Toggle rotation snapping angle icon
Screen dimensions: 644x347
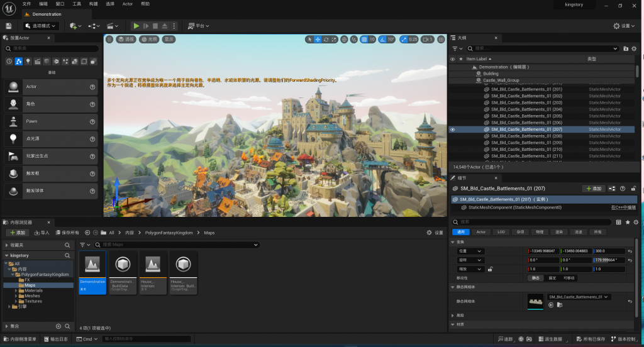point(382,40)
